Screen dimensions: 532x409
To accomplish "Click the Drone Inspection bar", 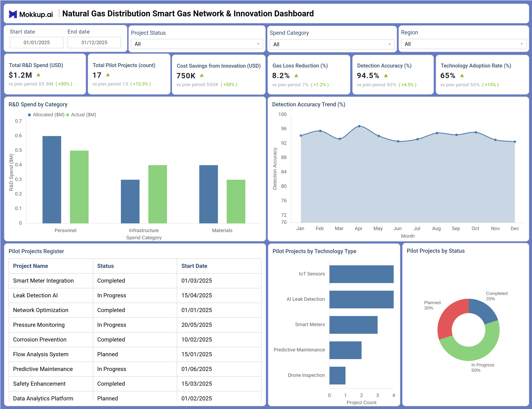I will [x=337, y=375].
